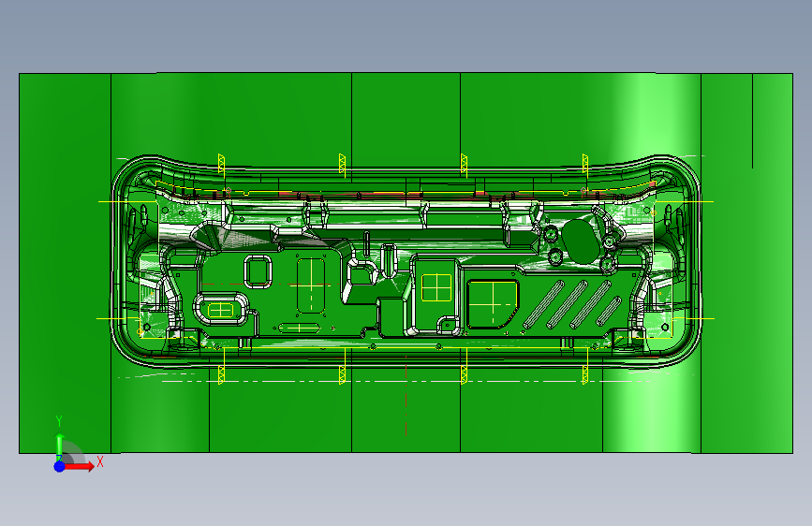
Task: Select the "Y" axis label
Action: [x=59, y=421]
